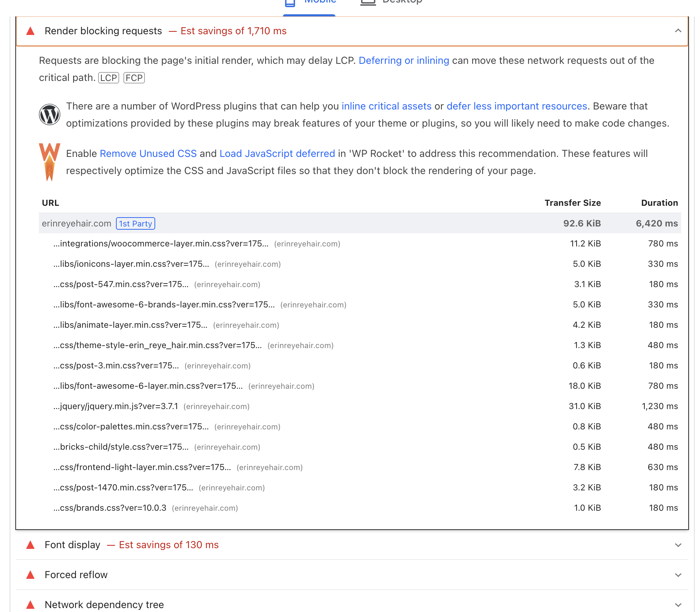Click the red warning triangle beside Render blocking requests
700x612 pixels.
[x=31, y=31]
